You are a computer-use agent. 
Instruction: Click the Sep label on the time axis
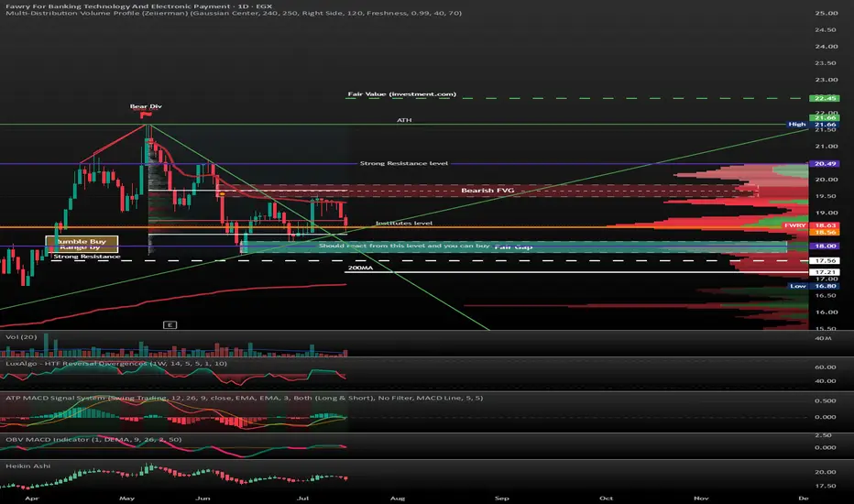tap(501, 498)
